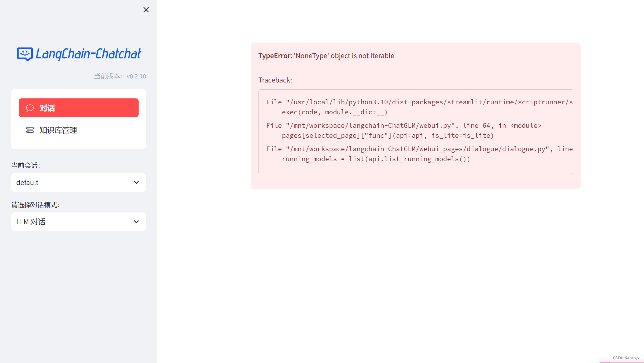Click the streamlit scriptrunner file path line
The image size is (644, 363).
coord(420,102)
